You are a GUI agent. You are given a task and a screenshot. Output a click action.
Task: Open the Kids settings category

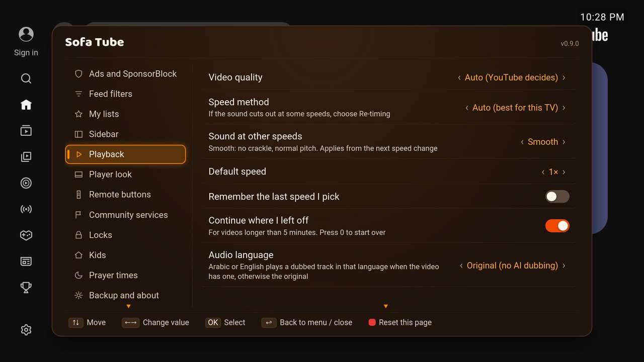point(125,255)
